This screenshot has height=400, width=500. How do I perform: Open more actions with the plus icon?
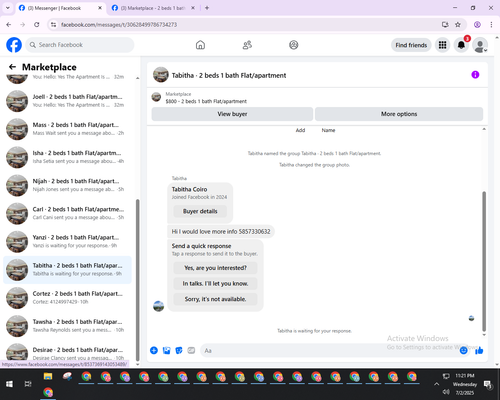(x=154, y=350)
